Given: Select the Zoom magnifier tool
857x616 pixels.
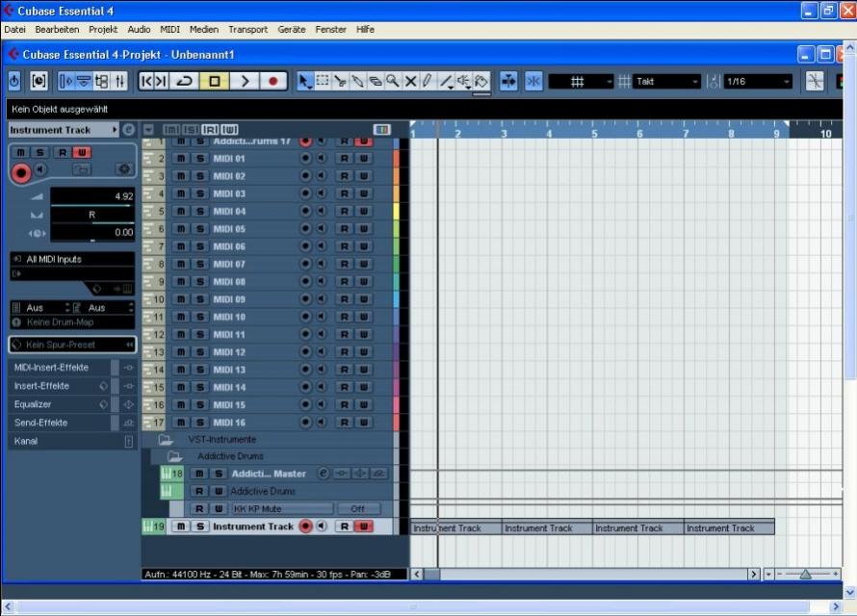Looking at the screenshot, I should 393,82.
